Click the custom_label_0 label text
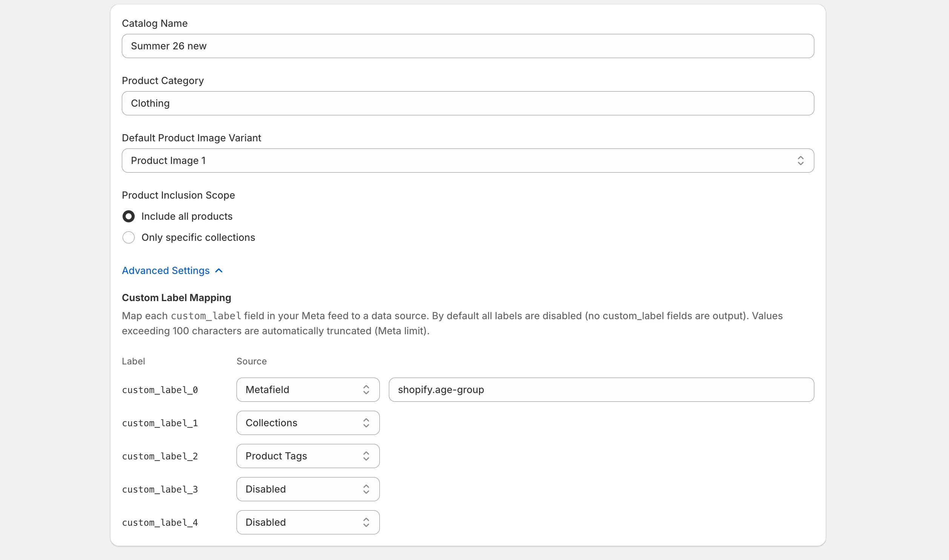This screenshot has width=949, height=560. [x=160, y=390]
